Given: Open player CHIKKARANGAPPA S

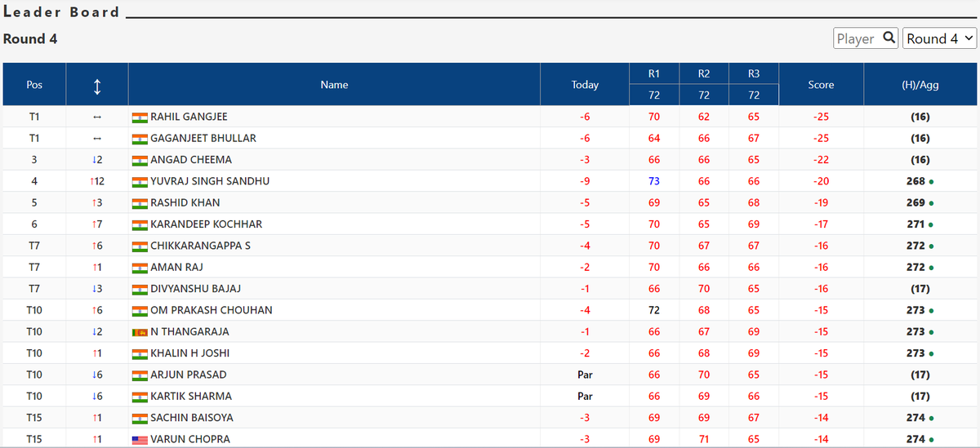Looking at the screenshot, I should click(201, 246).
